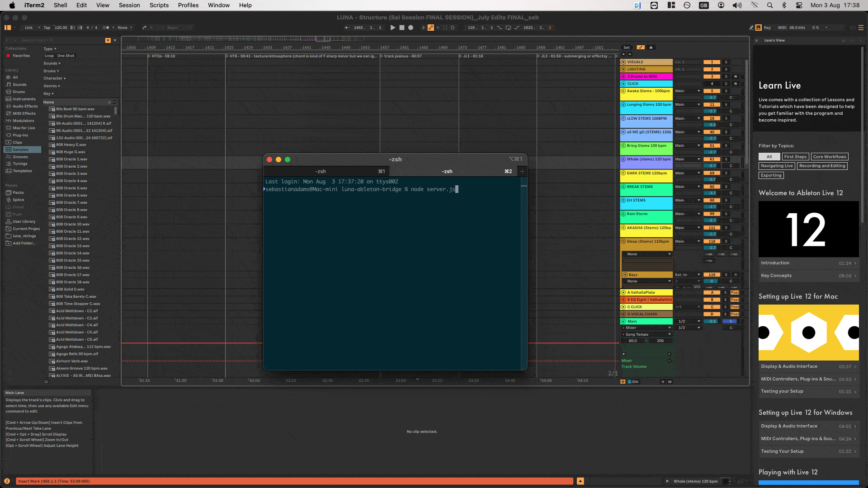Select the One Shot filter tag
The image size is (868, 488).
click(x=66, y=56)
